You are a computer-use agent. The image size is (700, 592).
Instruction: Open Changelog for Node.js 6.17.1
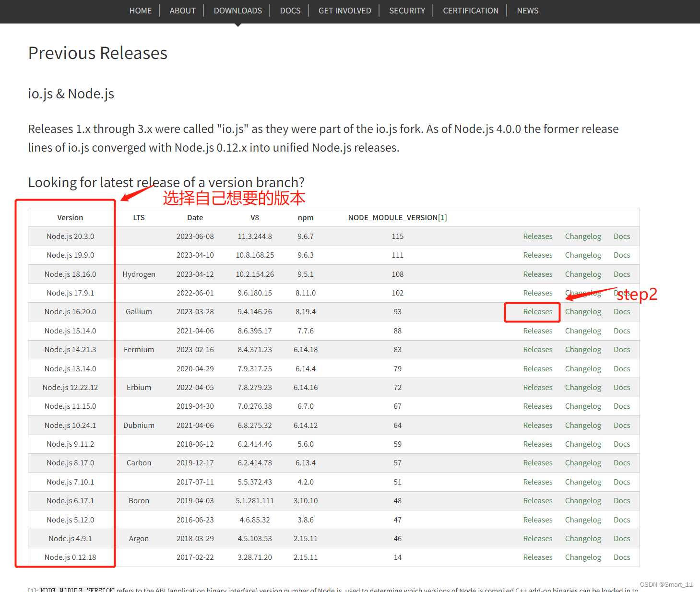(x=583, y=500)
